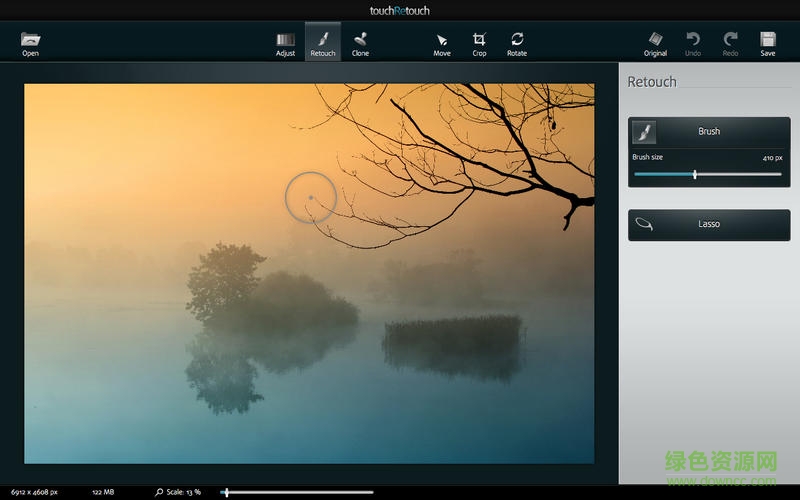Activate the Clone stamp tool
800x500 pixels.
tap(360, 43)
